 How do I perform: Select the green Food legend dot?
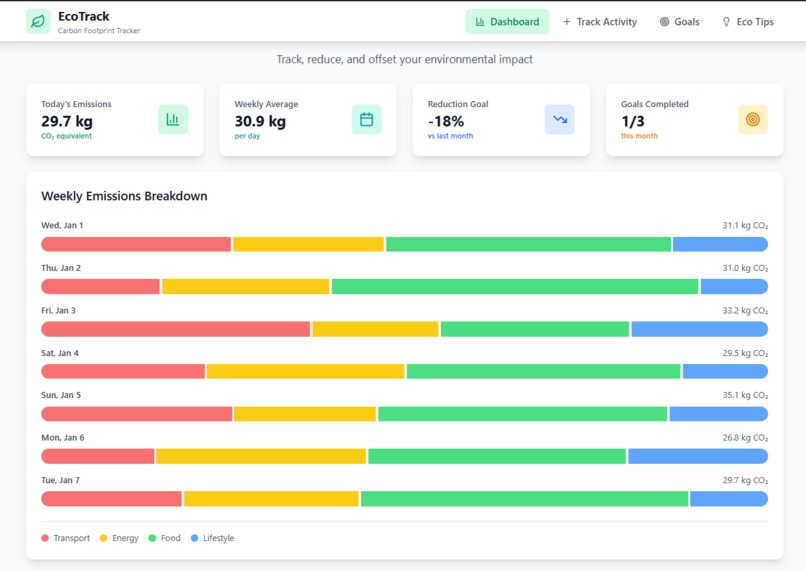tap(152, 538)
